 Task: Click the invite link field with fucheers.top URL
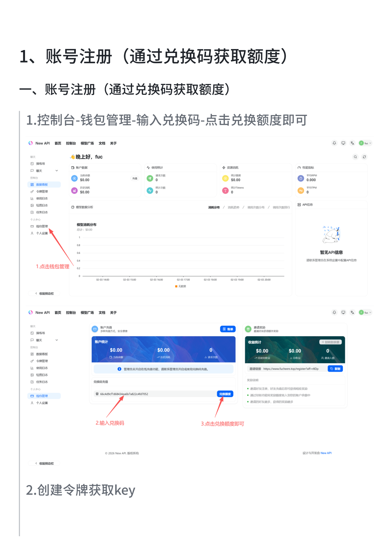click(x=287, y=369)
